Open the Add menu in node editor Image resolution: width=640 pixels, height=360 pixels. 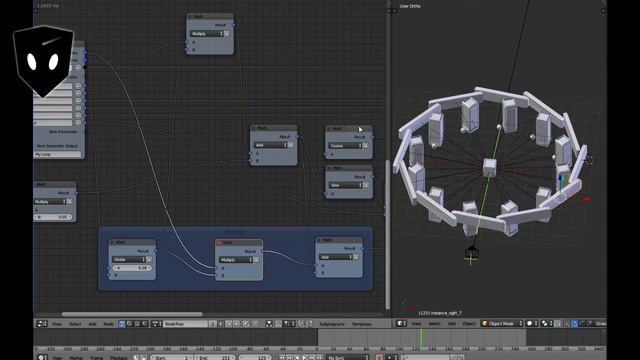coord(93,324)
